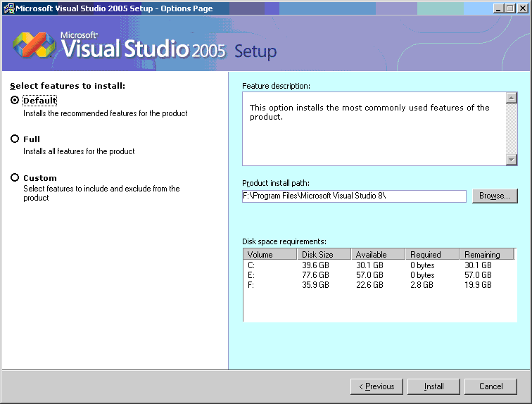Image resolution: width=532 pixels, height=404 pixels.
Task: Click the Required column header
Action: point(433,254)
